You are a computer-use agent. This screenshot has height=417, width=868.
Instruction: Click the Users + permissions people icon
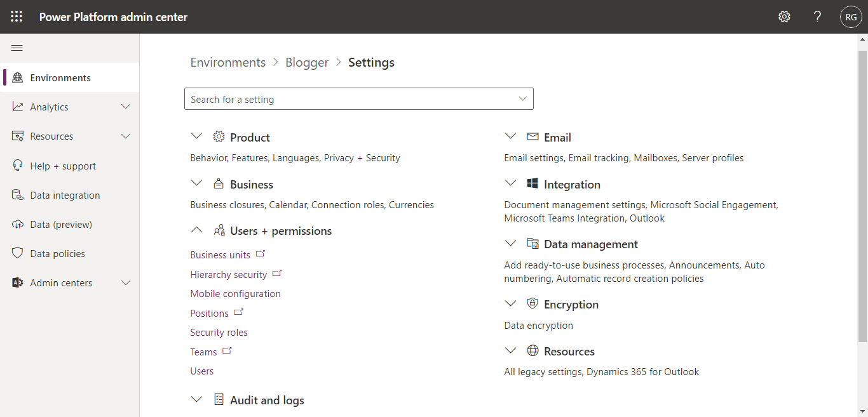pos(219,230)
